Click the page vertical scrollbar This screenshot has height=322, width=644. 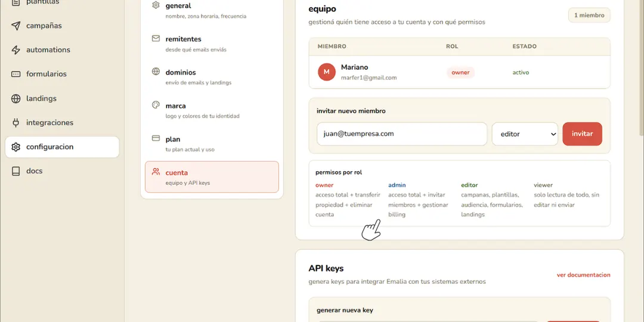(642, 161)
